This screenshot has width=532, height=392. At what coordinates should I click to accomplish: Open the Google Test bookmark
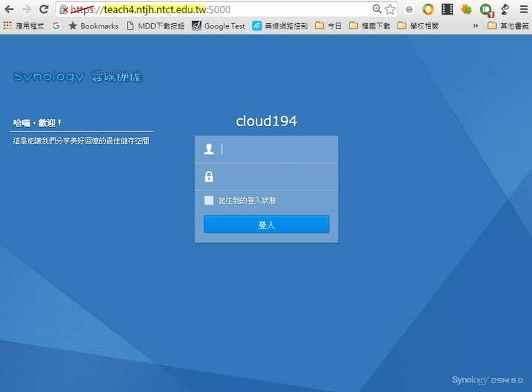218,26
